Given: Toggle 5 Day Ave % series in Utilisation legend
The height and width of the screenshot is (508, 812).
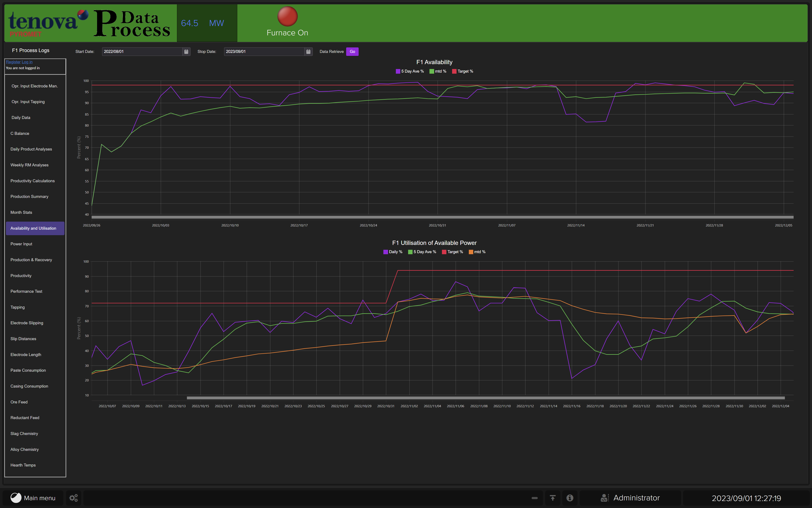Looking at the screenshot, I should coord(422,252).
